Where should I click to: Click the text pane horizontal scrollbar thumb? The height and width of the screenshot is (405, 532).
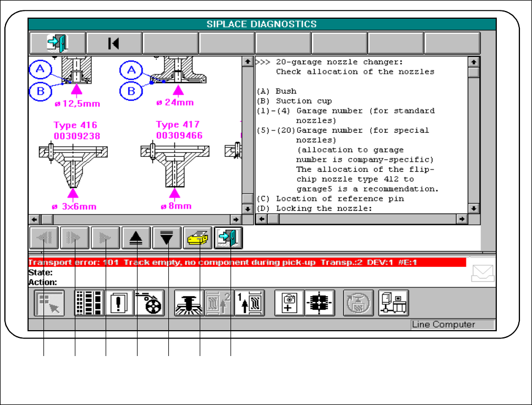pyautogui.click(x=273, y=219)
